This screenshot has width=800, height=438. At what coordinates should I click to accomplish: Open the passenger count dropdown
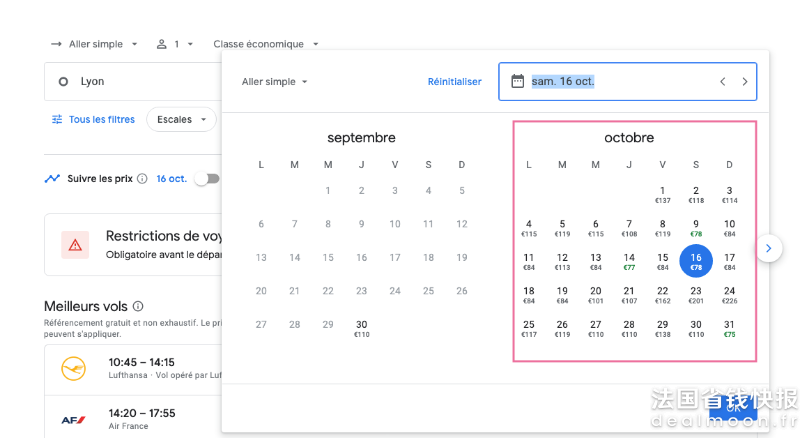pos(175,44)
